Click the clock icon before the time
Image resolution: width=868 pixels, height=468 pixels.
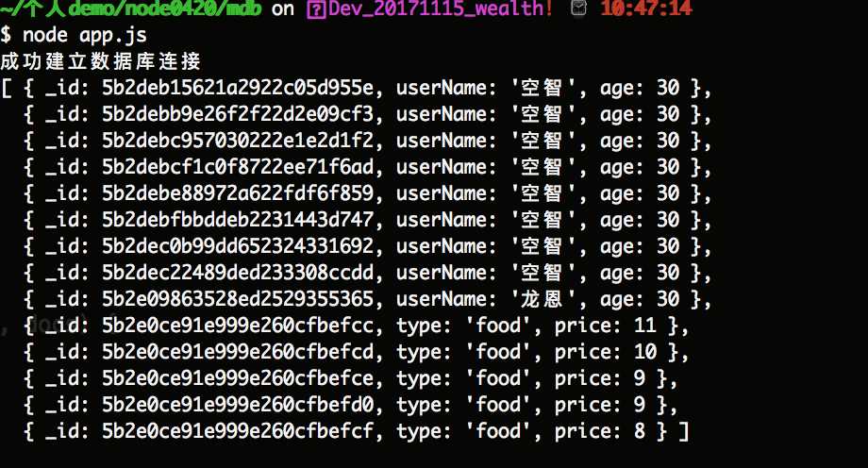[578, 9]
